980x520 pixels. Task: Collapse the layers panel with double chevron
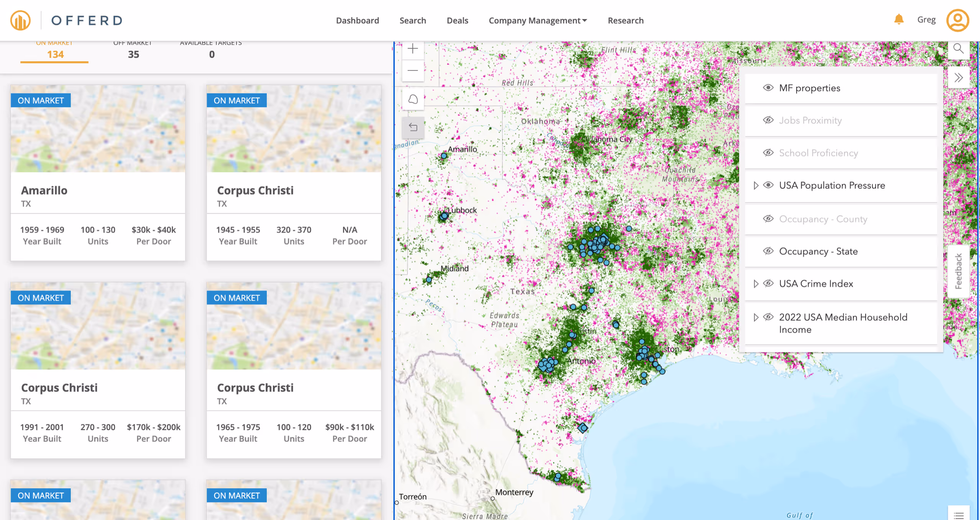click(958, 78)
